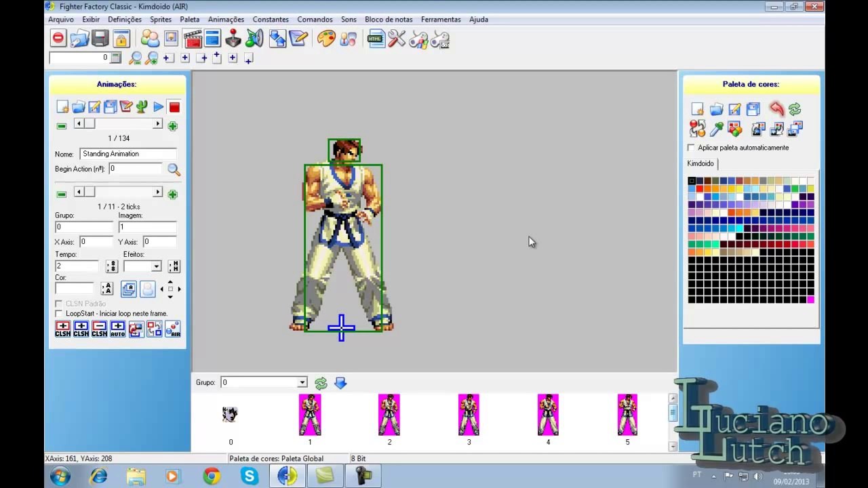Refresh the sprite group with green arrows

pos(321,384)
